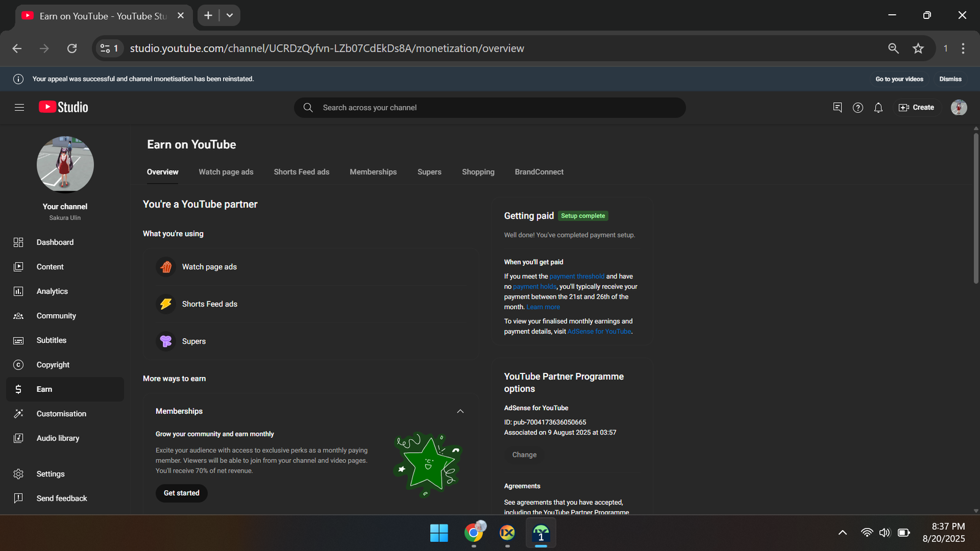Open the Wi-Fi network tray icon
This screenshot has height=551, width=980.
(x=867, y=533)
